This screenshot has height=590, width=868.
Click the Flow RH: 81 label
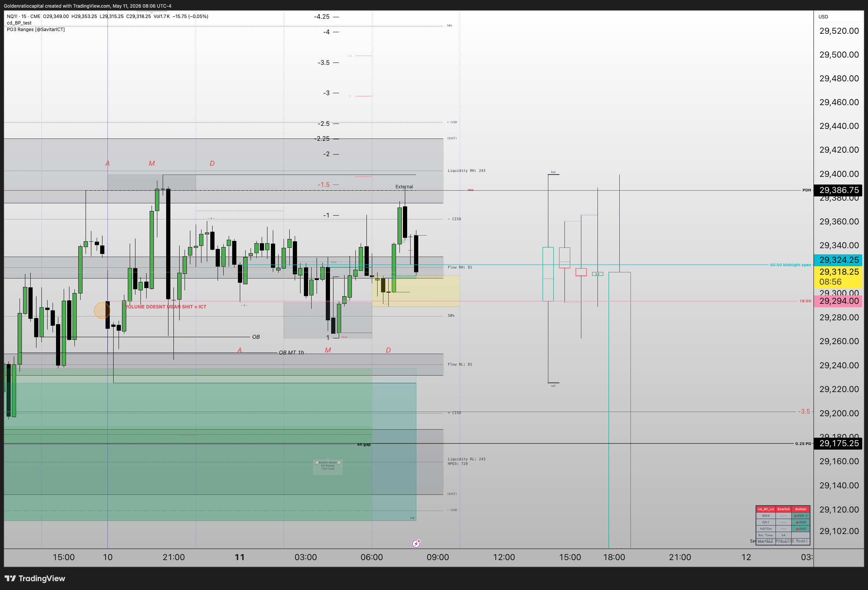click(460, 267)
